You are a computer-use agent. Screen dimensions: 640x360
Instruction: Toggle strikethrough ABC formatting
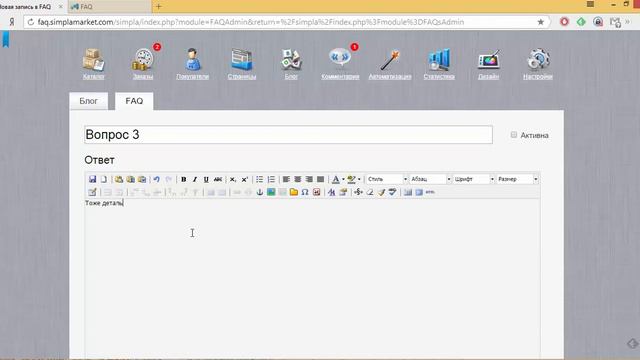(218, 179)
